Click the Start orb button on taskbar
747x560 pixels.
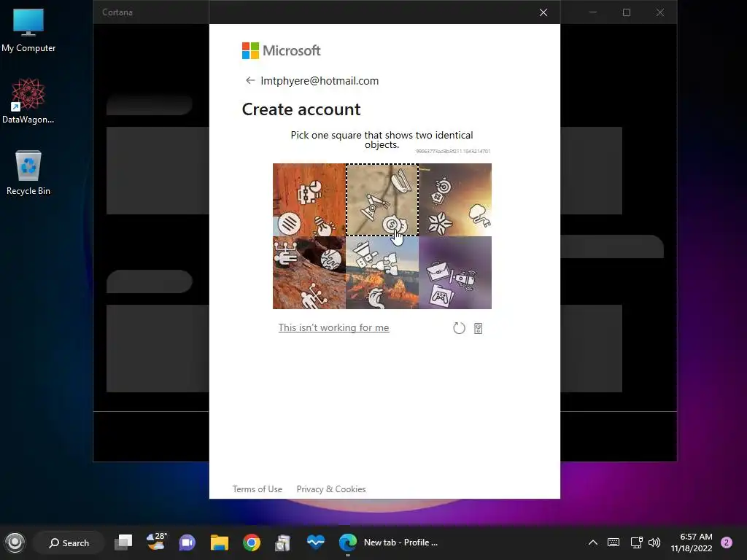pos(15,542)
